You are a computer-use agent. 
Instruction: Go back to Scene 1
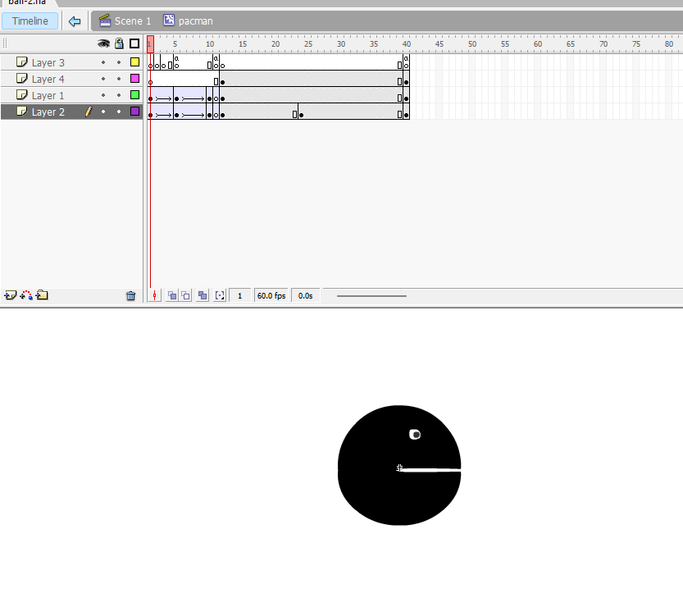133,21
